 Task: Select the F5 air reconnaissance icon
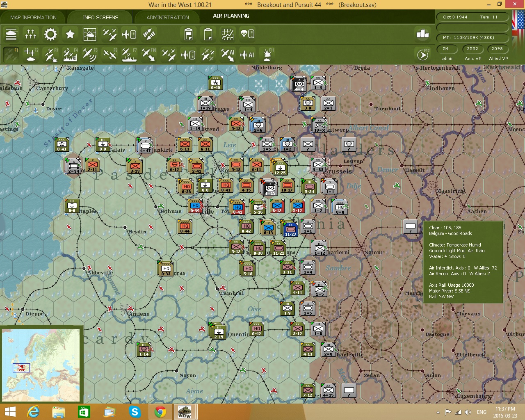90,55
